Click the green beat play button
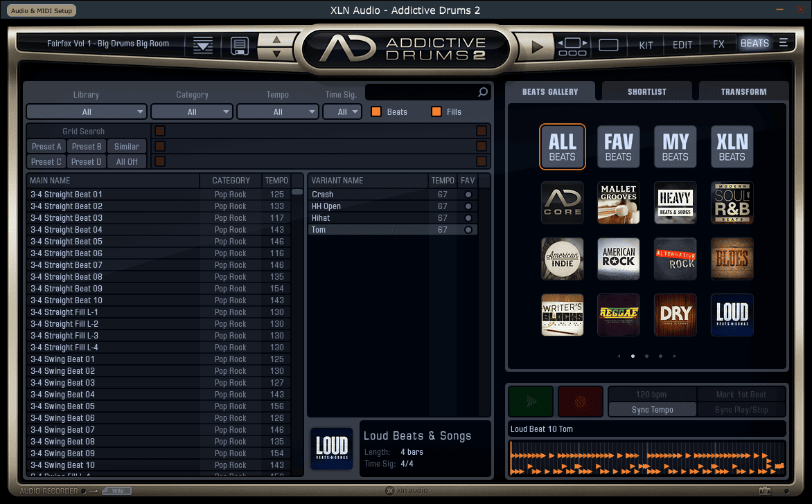Screen dimensions: 812x504 pyautogui.click(x=531, y=401)
